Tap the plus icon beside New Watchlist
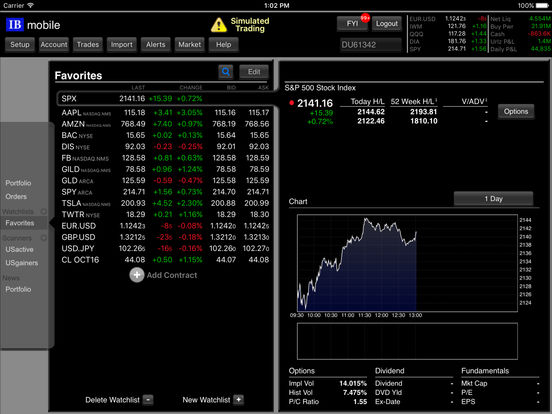Image resolution: width=552 pixels, height=414 pixels. [239, 400]
